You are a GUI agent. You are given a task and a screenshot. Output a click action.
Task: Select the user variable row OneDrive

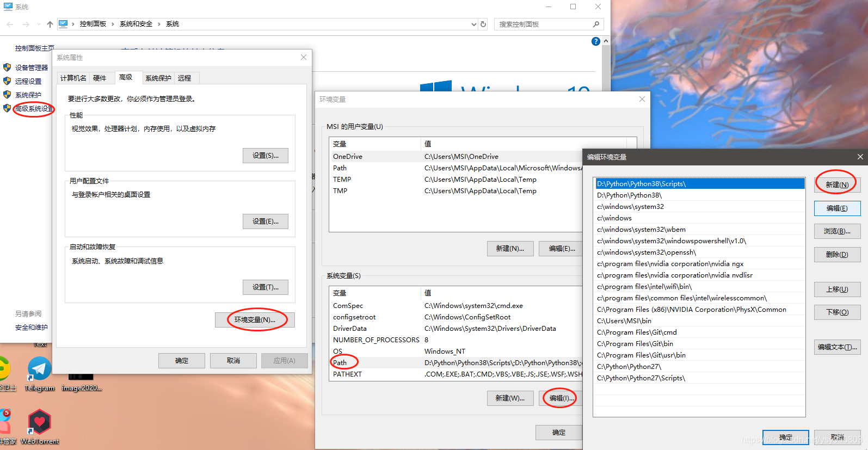[x=456, y=157]
